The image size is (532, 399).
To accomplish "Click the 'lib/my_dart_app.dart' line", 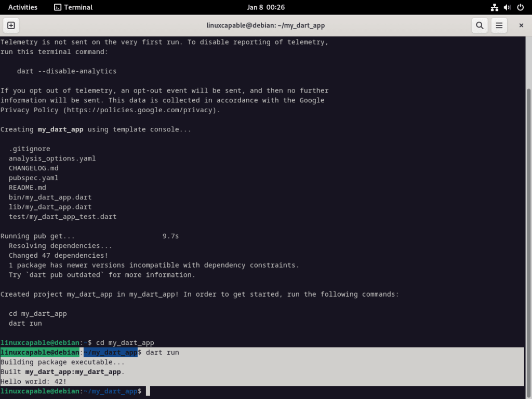I will coord(50,207).
